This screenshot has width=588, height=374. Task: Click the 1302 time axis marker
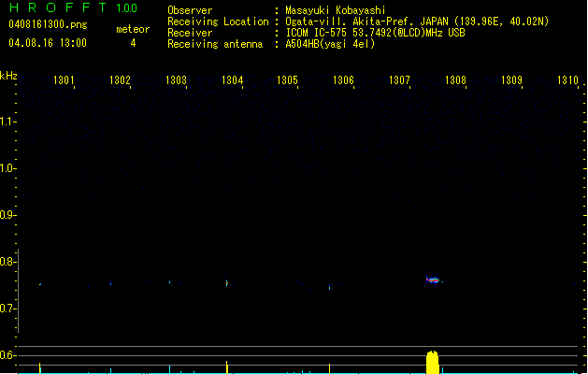[120, 79]
